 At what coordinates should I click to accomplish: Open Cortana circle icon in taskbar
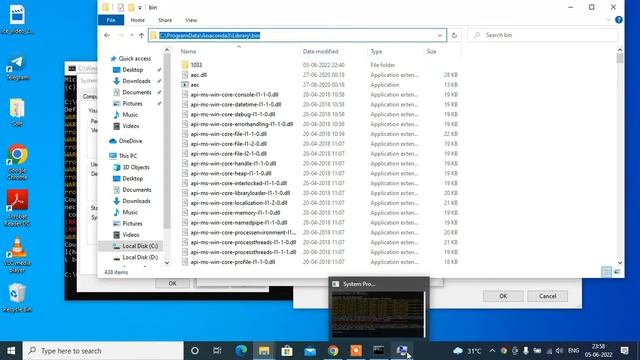pos(195,351)
